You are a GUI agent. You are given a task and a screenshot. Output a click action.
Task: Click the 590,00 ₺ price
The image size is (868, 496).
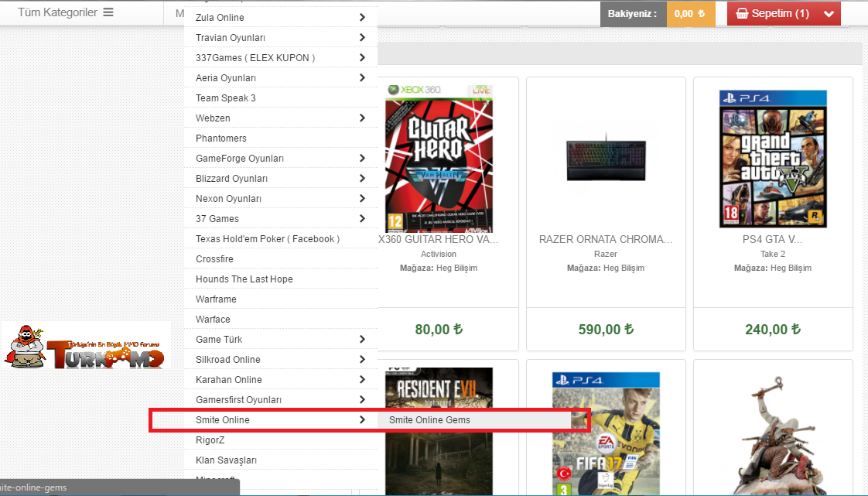click(x=607, y=330)
